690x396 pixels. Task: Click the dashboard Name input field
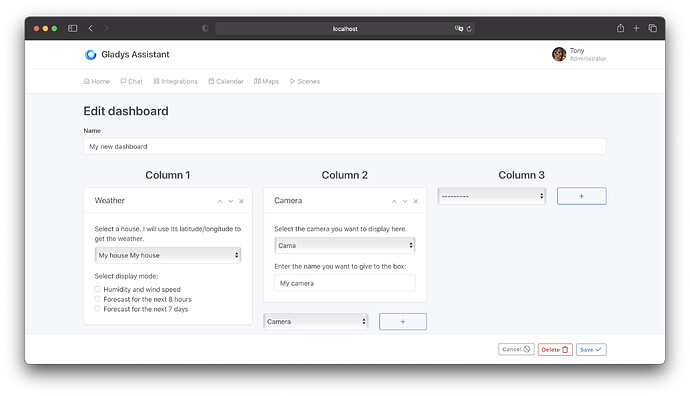[x=345, y=147]
